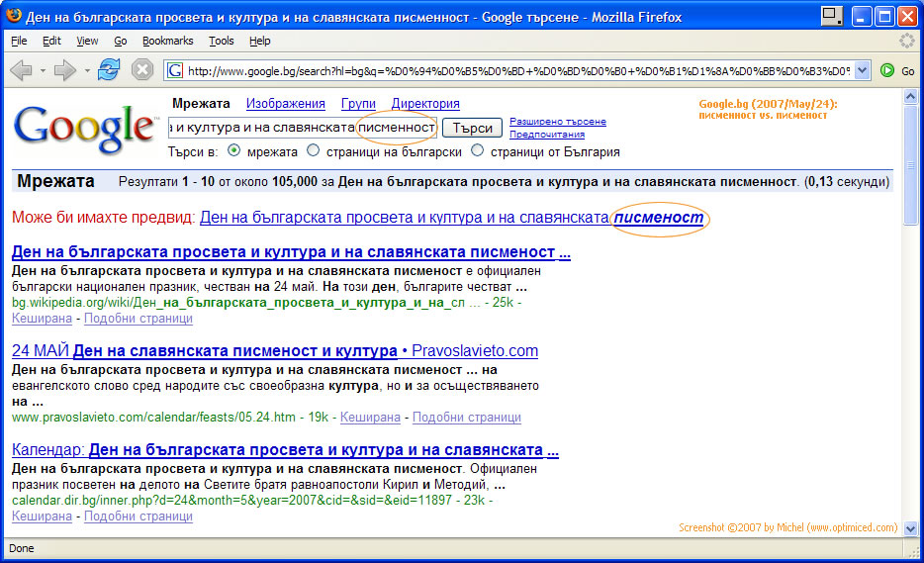Open the Tools menu
Image resolution: width=924 pixels, height=563 pixels.
point(221,41)
